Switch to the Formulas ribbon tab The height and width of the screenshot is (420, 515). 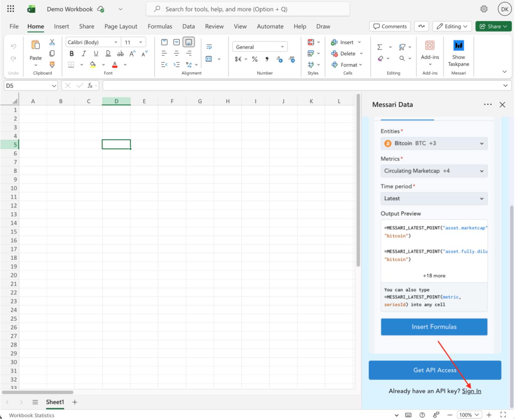tap(160, 27)
